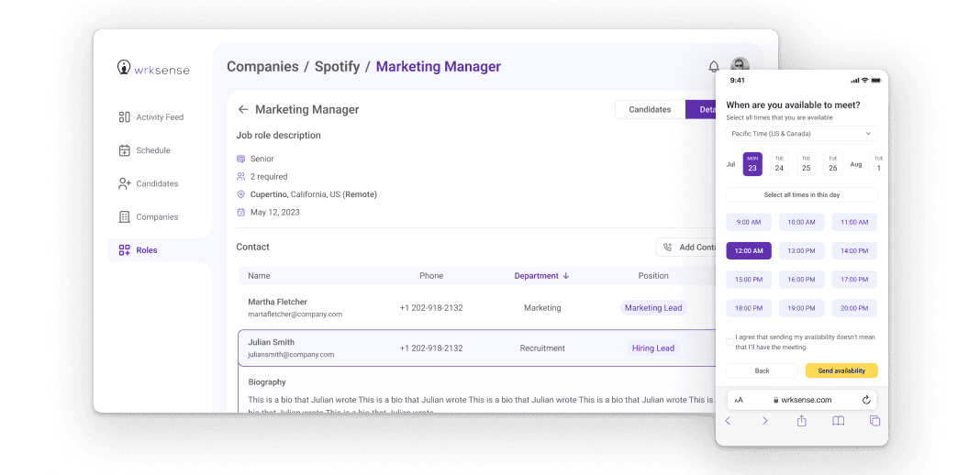Toggle the 9:00 AM time slot
The width and height of the screenshot is (980, 475).
(x=749, y=222)
